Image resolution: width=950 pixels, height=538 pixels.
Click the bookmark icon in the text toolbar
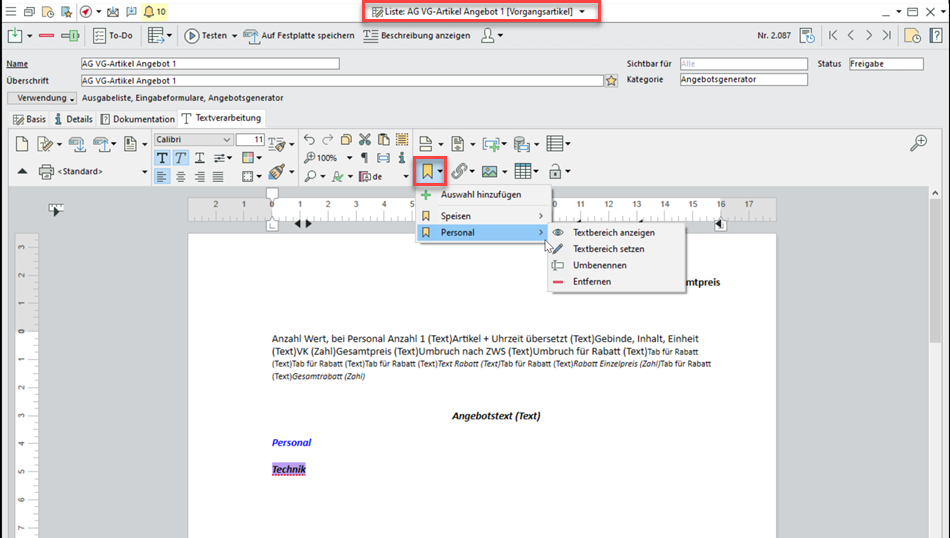point(427,172)
